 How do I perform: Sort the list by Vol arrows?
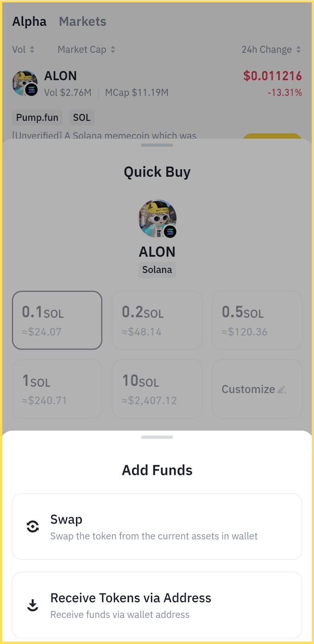click(x=32, y=50)
